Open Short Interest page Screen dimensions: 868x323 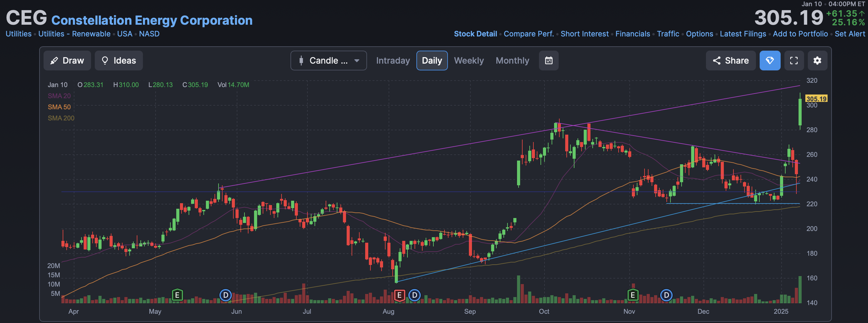click(584, 34)
